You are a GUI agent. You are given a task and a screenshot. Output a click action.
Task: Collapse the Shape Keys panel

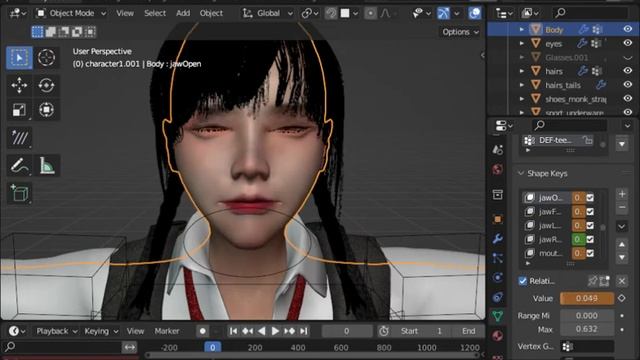click(521, 173)
